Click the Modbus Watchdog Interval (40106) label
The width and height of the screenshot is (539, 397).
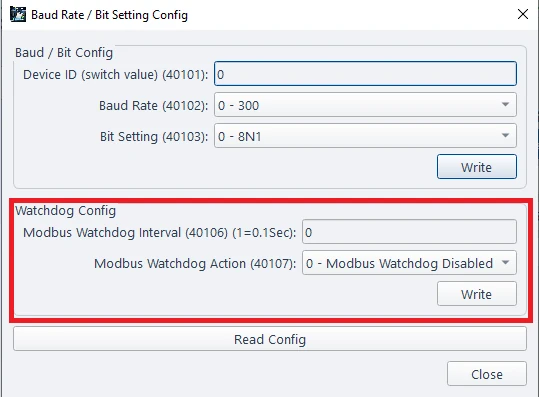(160, 233)
